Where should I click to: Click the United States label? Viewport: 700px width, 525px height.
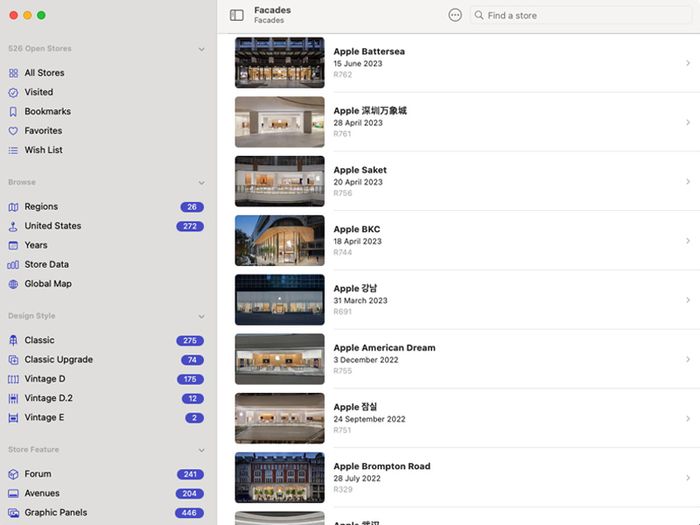tap(53, 226)
